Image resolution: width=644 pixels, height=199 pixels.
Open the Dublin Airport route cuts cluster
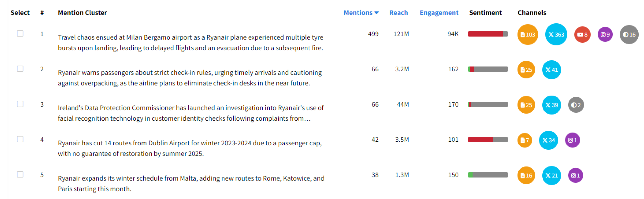coord(190,148)
